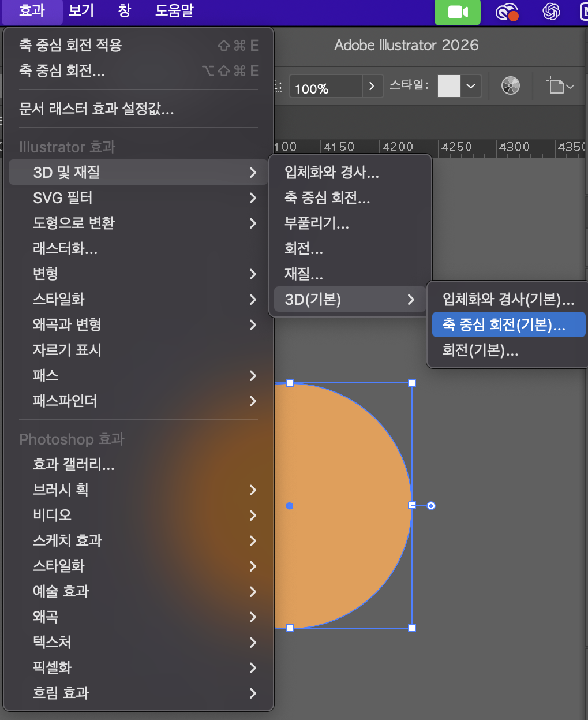Open the 효과 menu in menu bar
This screenshot has height=720, width=588.
32,11
